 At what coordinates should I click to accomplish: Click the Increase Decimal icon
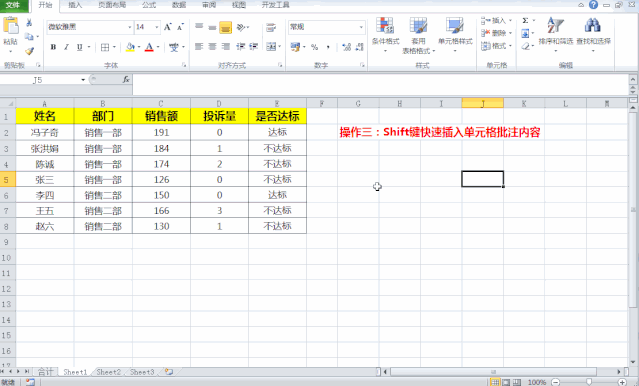pyautogui.click(x=346, y=47)
